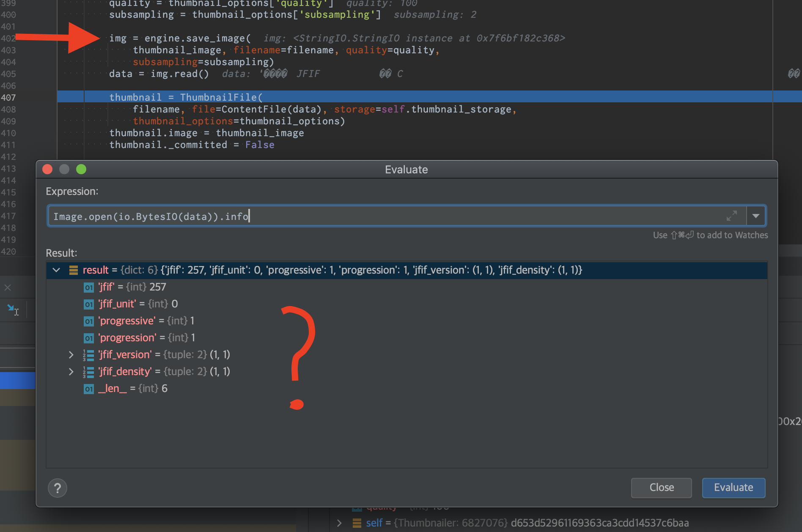Screen dimensions: 802x532
Task: Click line number 407 in the gutter
Action: (x=8, y=97)
